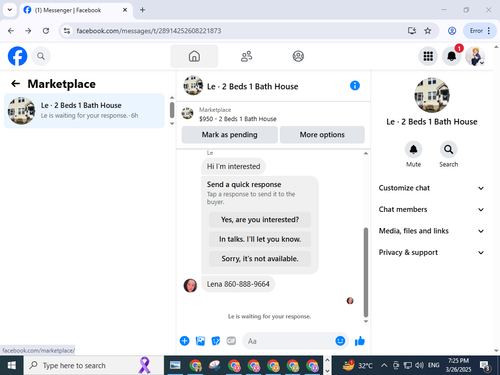The height and width of the screenshot is (375, 500).
Task: Click the $950 - 2 Beds 1 Bath House listing
Action: (238, 119)
